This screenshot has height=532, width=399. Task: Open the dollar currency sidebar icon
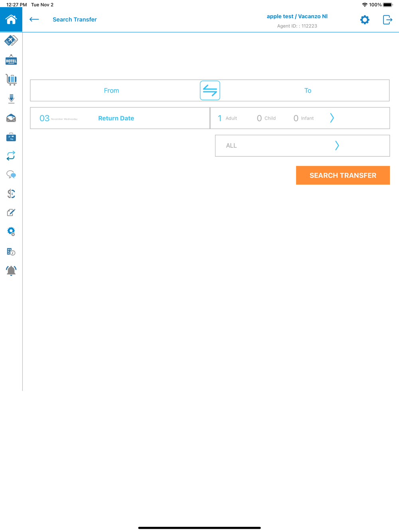click(11, 193)
